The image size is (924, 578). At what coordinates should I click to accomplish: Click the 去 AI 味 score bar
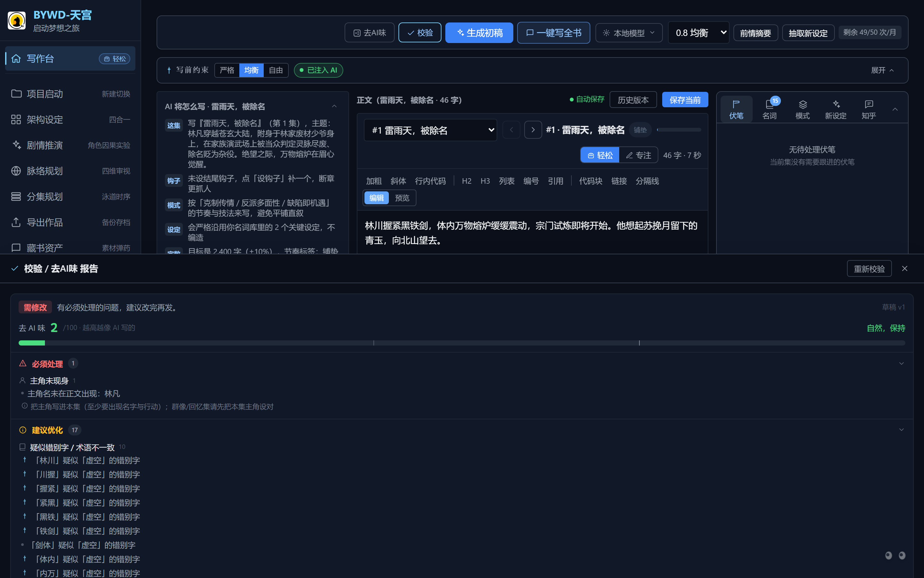(x=462, y=343)
